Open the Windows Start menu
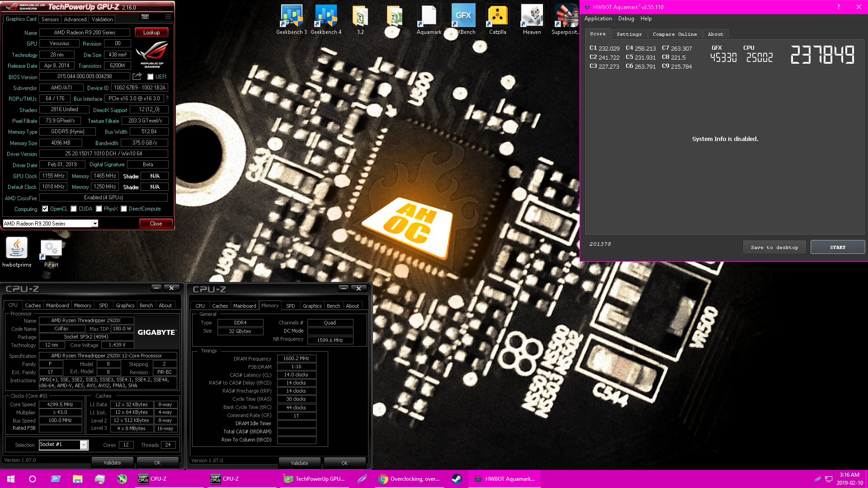Image resolution: width=868 pixels, height=488 pixels. pos(11,479)
